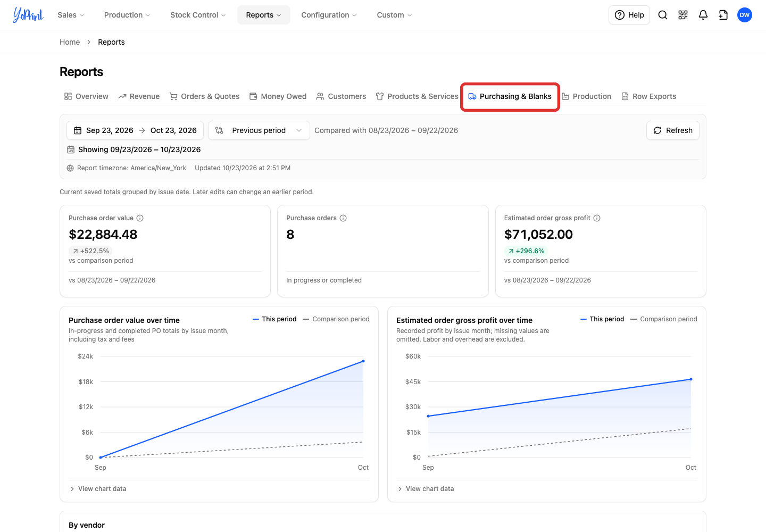
Task: Click the $22,884.48 purchase order value
Action: click(x=103, y=235)
